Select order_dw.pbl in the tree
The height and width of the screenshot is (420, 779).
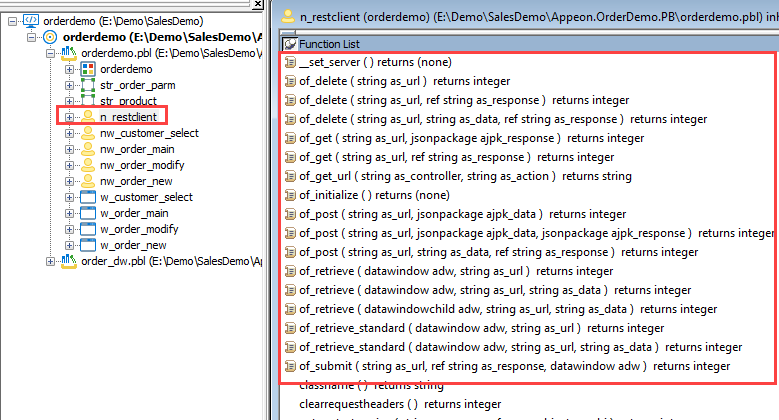[x=171, y=261]
